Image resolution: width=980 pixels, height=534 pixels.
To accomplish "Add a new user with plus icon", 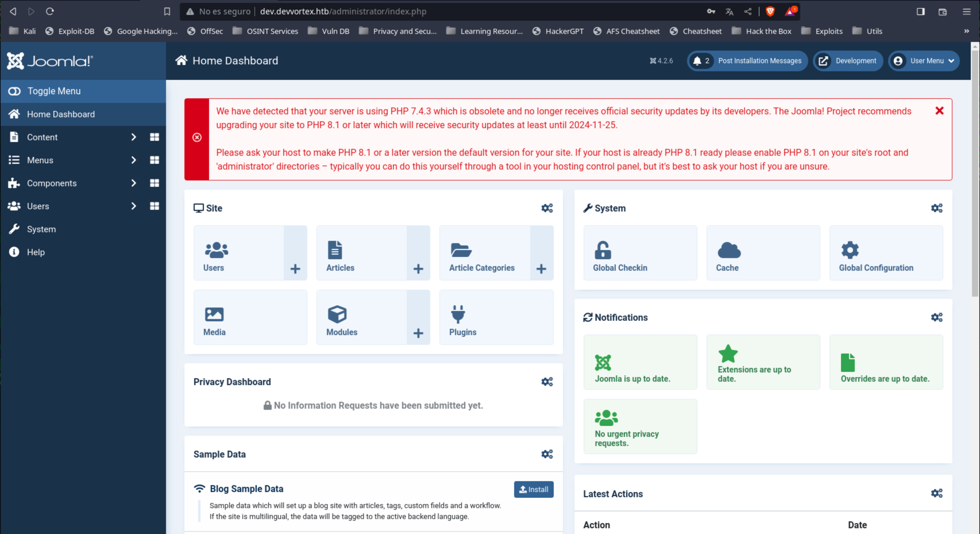I will click(295, 253).
